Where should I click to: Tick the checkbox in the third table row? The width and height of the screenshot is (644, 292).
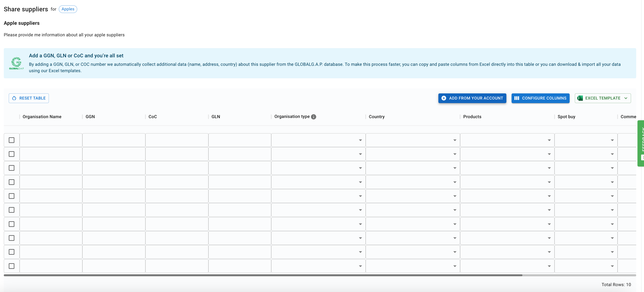pyautogui.click(x=12, y=168)
